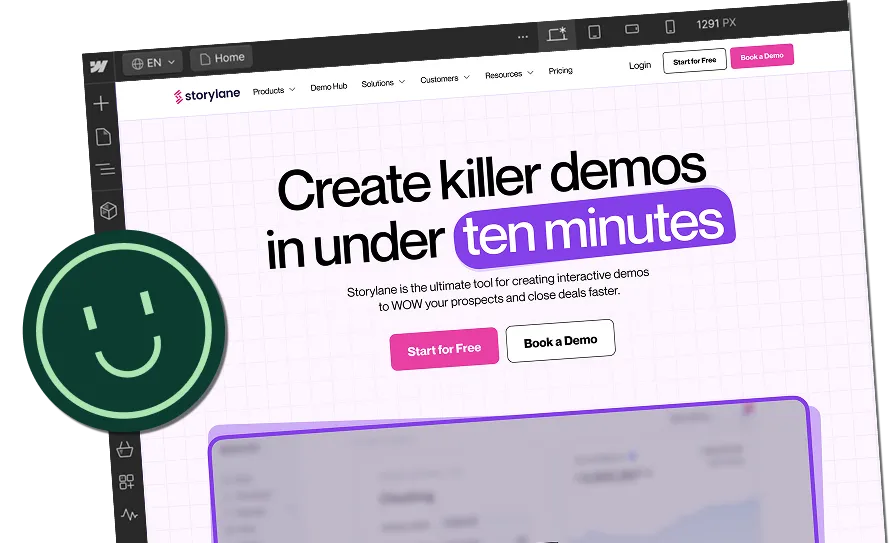Click the Webflow logo icon
The width and height of the screenshot is (894, 543).
[x=99, y=67]
